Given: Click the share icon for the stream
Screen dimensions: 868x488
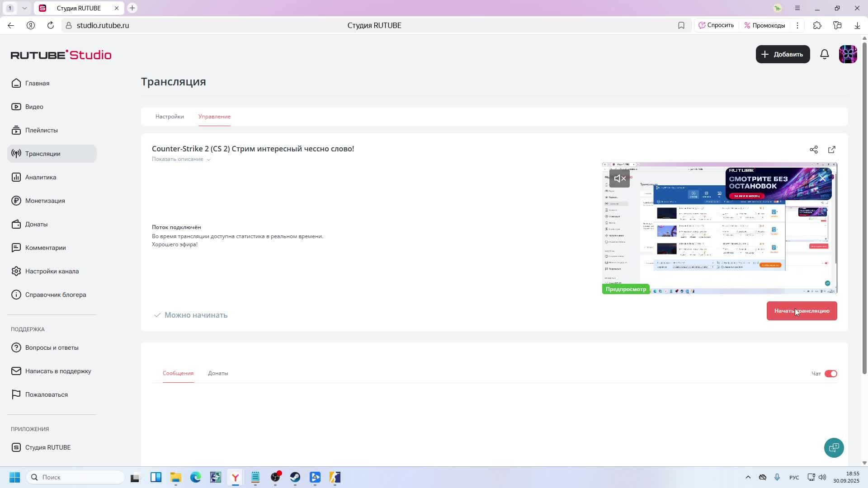Looking at the screenshot, I should 814,150.
